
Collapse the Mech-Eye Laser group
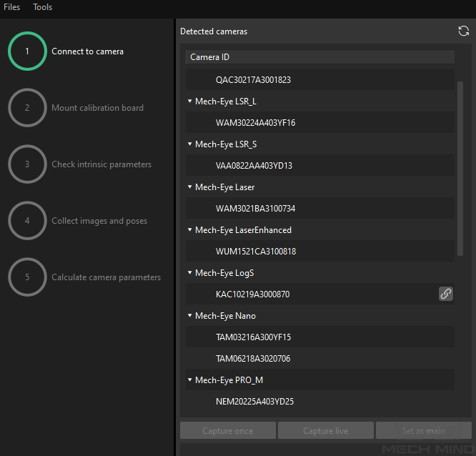click(x=189, y=187)
